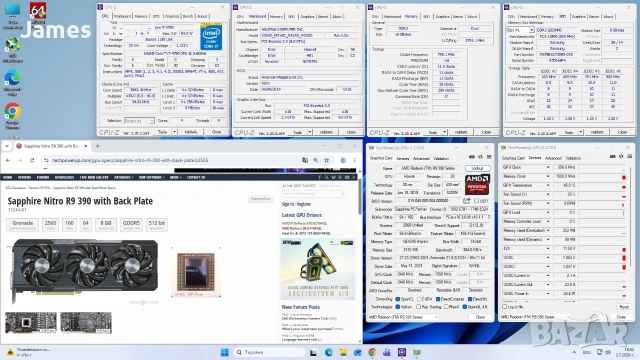Open a new Chrome tab with plus icon
Image resolution: width=640 pixels, height=360 pixels.
pos(98,146)
